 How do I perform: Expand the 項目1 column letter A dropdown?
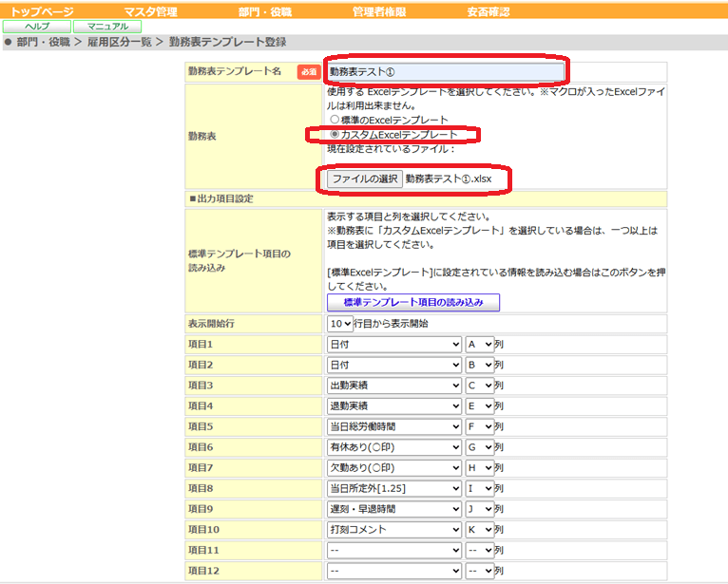pos(480,344)
